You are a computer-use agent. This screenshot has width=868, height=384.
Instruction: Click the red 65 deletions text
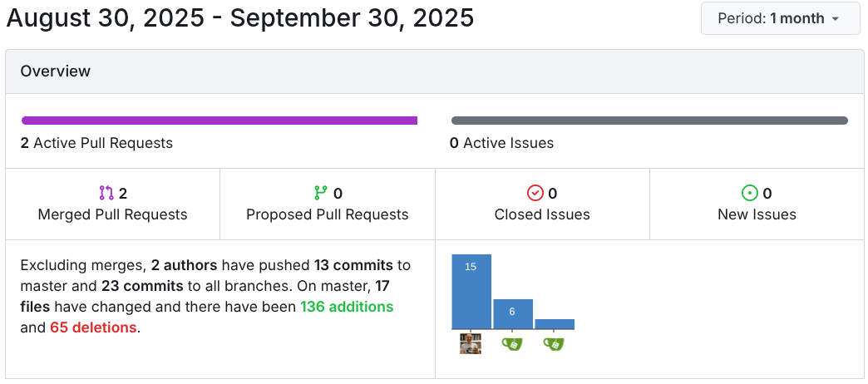click(x=93, y=327)
